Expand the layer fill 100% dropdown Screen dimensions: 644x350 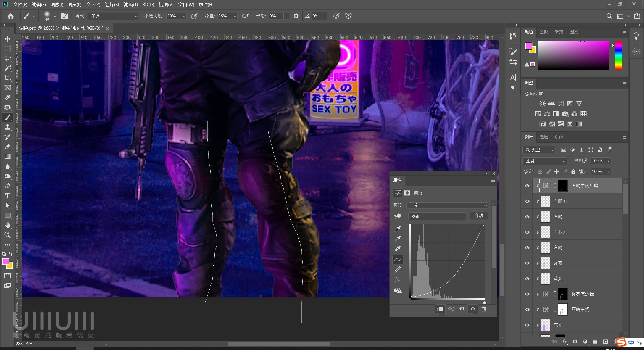(x=609, y=172)
